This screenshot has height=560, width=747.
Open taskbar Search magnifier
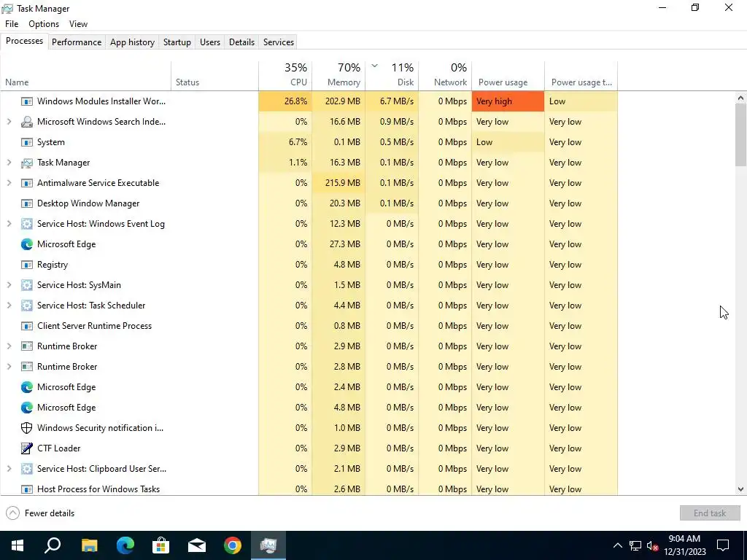pyautogui.click(x=53, y=545)
